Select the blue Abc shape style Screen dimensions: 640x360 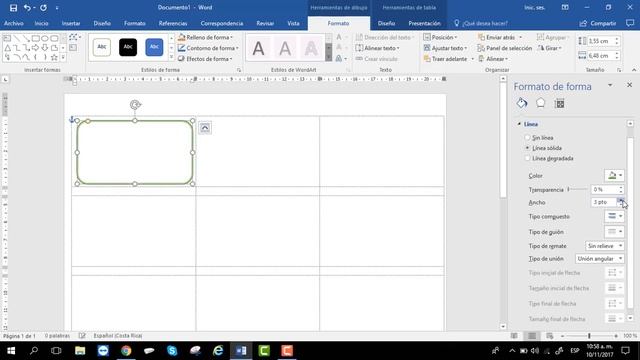click(x=154, y=47)
